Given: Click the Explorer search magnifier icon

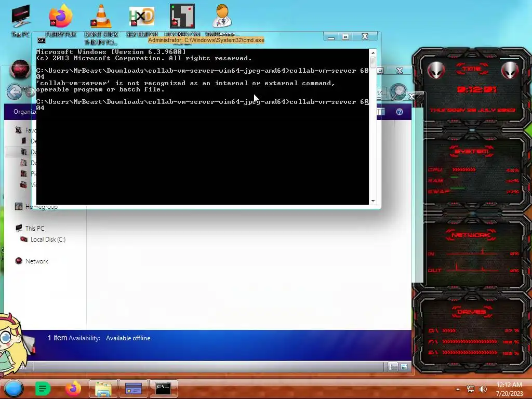Looking at the screenshot, I should pyautogui.click(x=398, y=91).
